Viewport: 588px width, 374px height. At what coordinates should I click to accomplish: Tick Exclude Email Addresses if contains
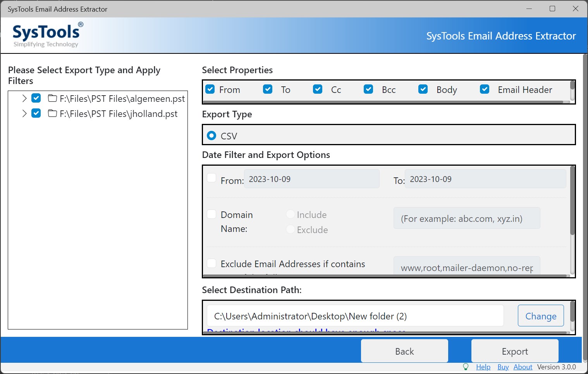pyautogui.click(x=211, y=263)
